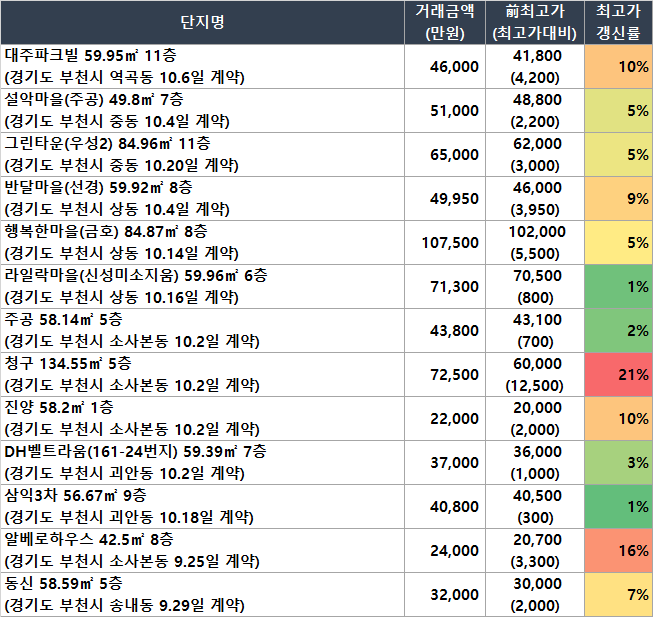Click the 10% rate cell in 진양 row
The width and height of the screenshot is (653, 617).
coord(618,419)
